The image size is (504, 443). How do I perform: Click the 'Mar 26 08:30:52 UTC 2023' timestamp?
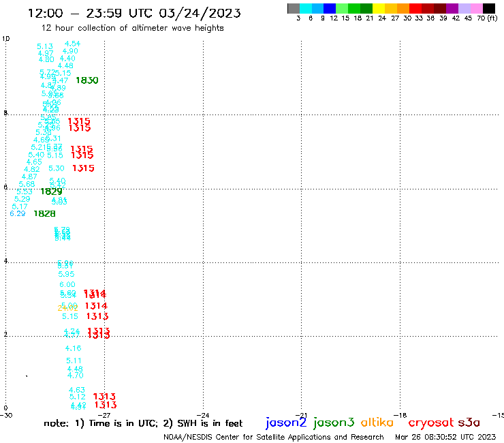pos(445,437)
